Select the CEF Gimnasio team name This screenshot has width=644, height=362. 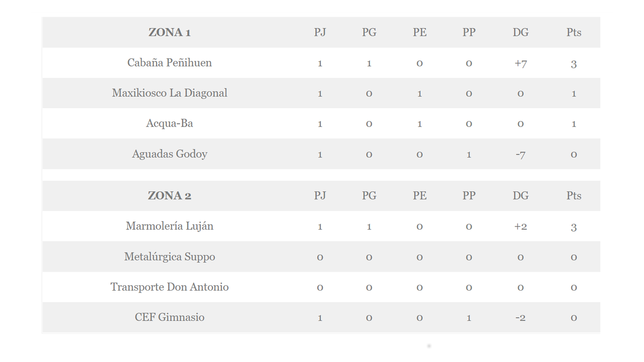click(x=169, y=317)
